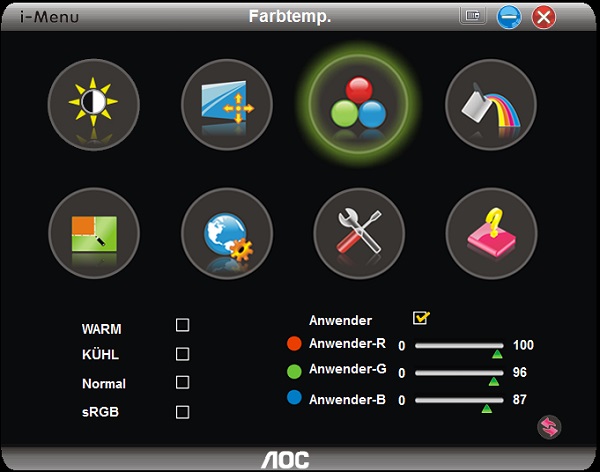The width and height of the screenshot is (600, 472).
Task: Click the Farbtemp. title text
Action: [290, 16]
